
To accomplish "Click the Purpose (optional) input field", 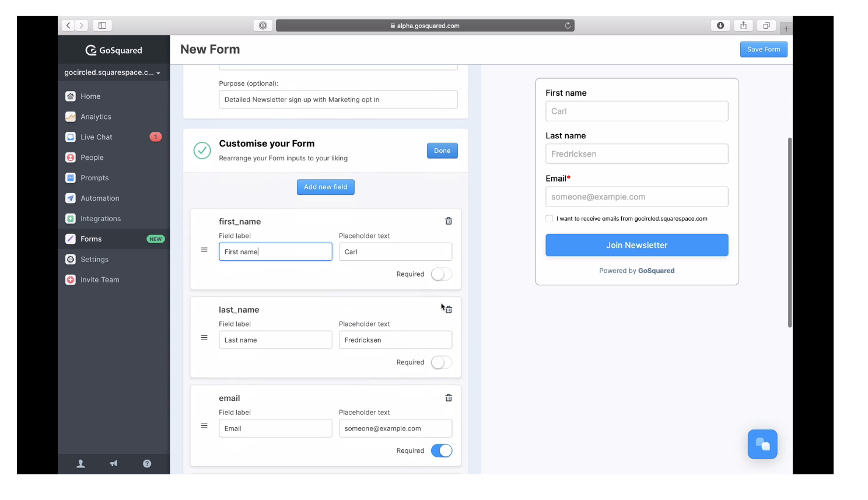I will (x=338, y=99).
